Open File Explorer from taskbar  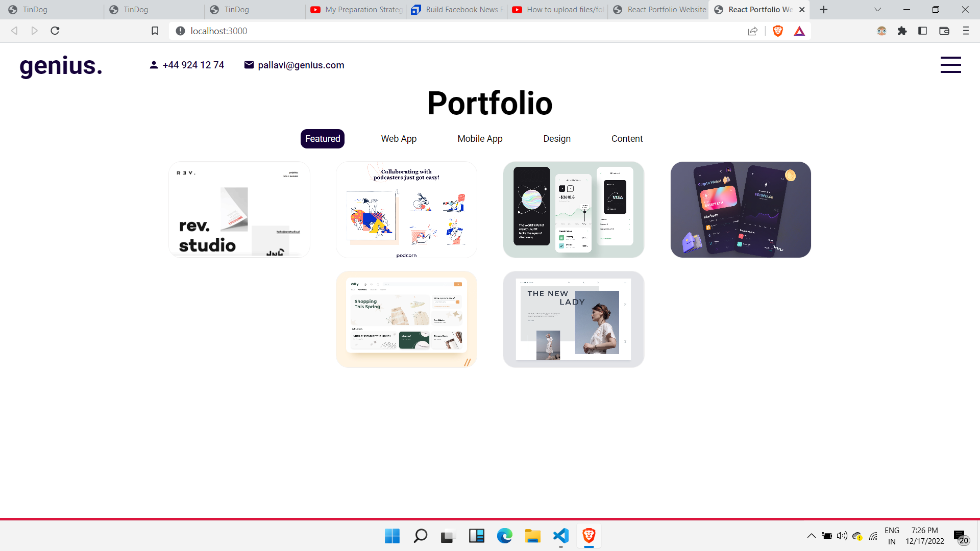[x=532, y=536]
